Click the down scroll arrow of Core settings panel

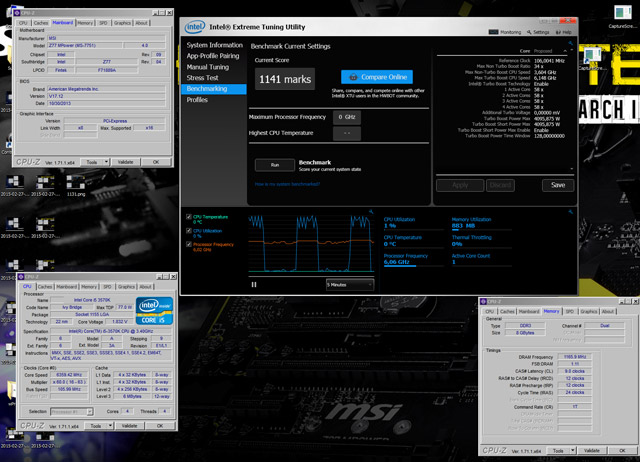(571, 169)
